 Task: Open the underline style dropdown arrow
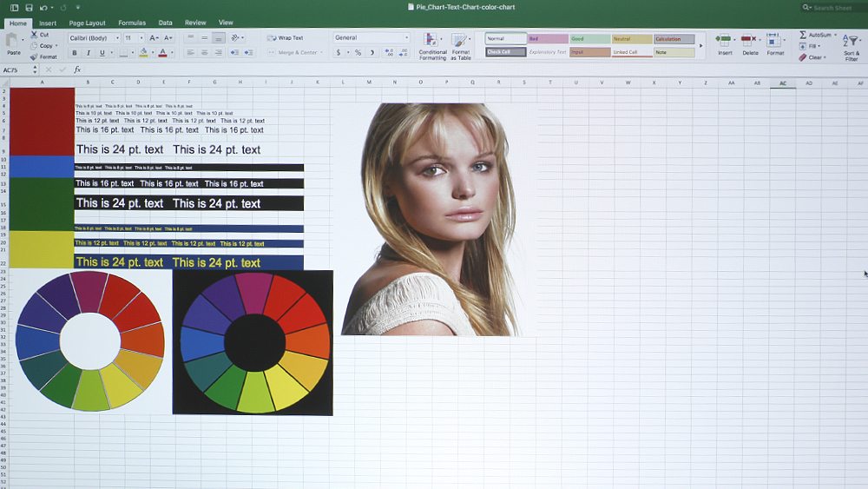[x=111, y=53]
